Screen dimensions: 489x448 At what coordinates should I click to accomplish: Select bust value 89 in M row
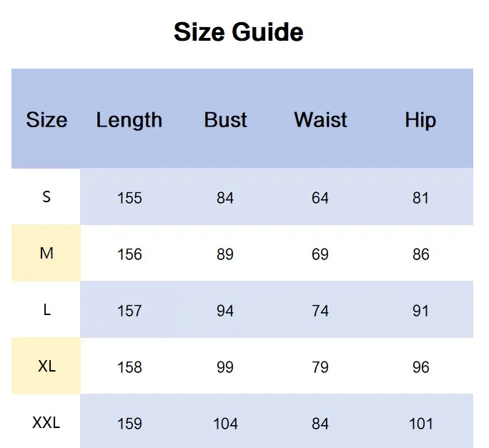click(x=225, y=254)
